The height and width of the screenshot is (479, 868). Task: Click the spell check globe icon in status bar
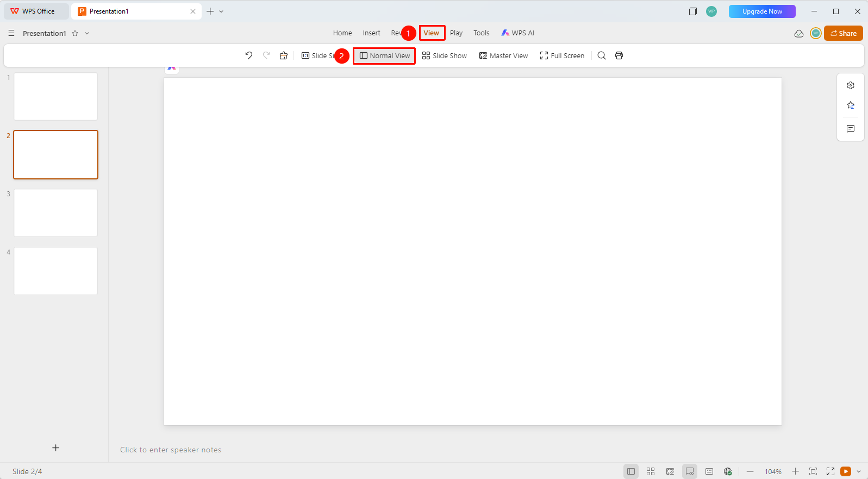tap(728, 471)
